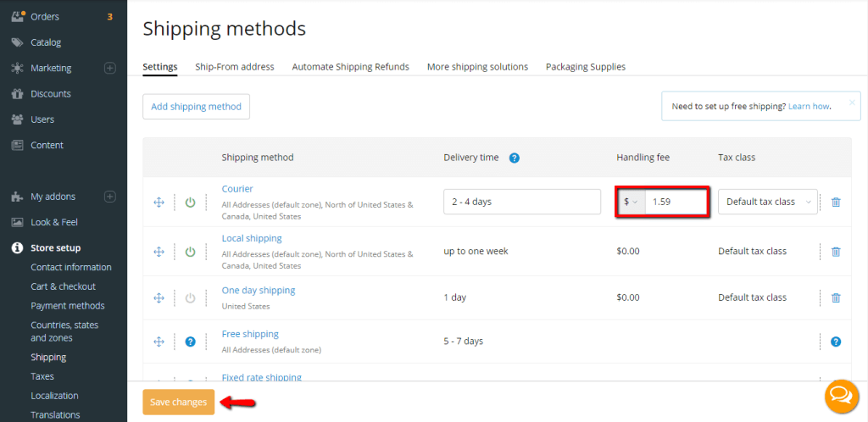
Task: Click the move handle for Local shipping
Action: pyautogui.click(x=159, y=252)
